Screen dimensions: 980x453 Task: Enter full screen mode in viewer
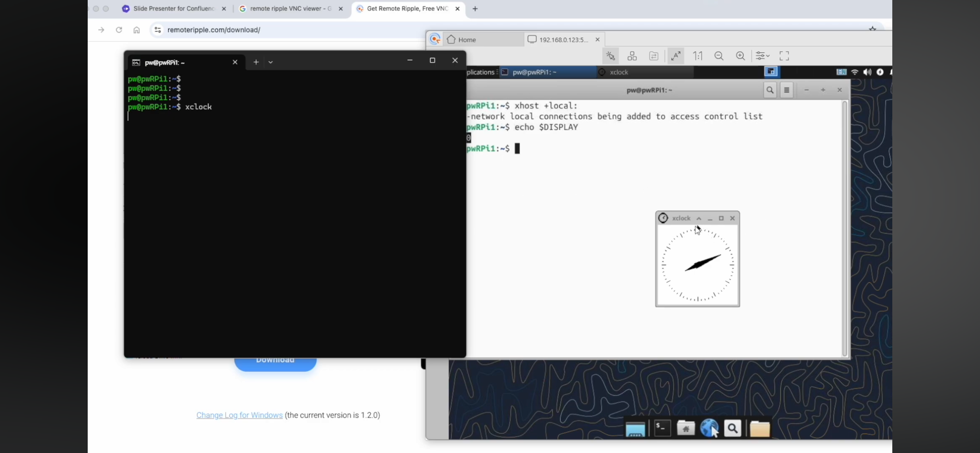coord(784,56)
